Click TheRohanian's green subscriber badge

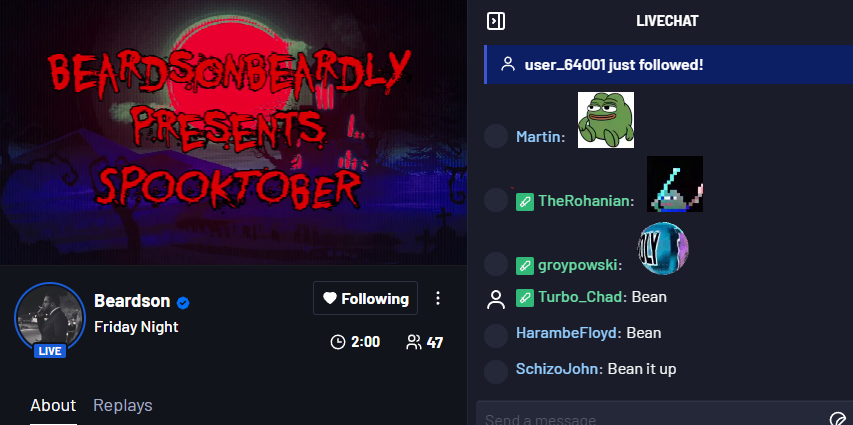(525, 201)
